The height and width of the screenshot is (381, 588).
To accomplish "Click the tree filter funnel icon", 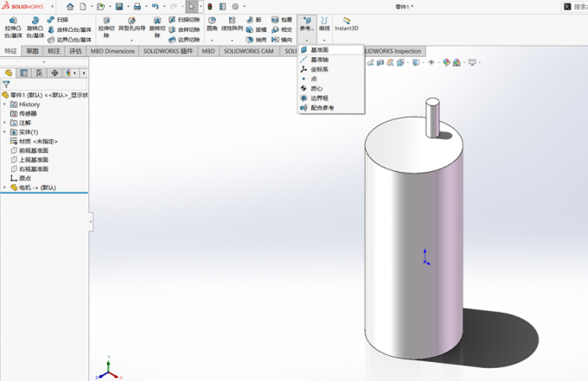I will click(6, 85).
